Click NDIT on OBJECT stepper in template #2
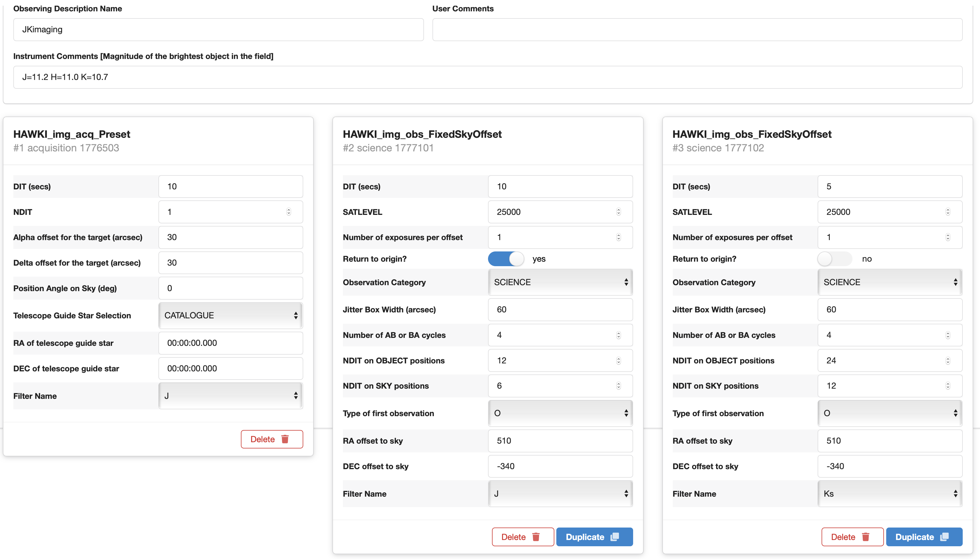The height and width of the screenshot is (559, 980). (619, 361)
